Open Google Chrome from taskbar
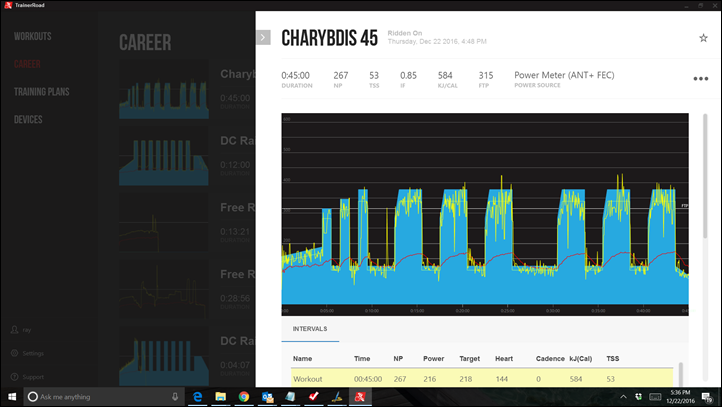The image size is (722, 407). pyautogui.click(x=244, y=397)
